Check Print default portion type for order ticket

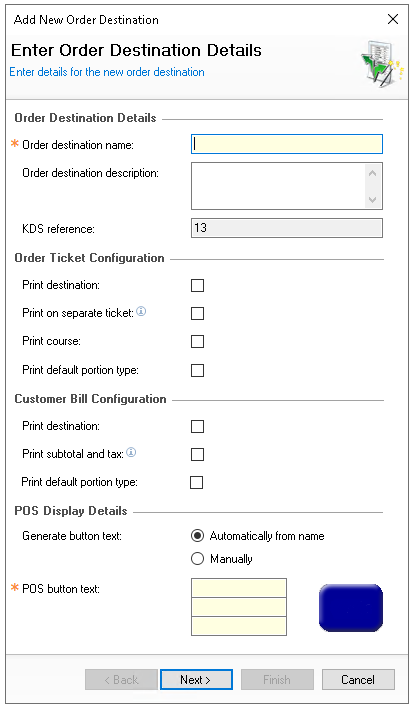(197, 371)
